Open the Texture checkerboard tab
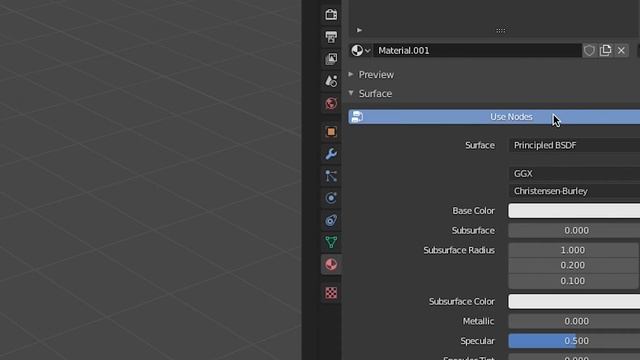Image resolution: width=640 pixels, height=360 pixels. (331, 293)
